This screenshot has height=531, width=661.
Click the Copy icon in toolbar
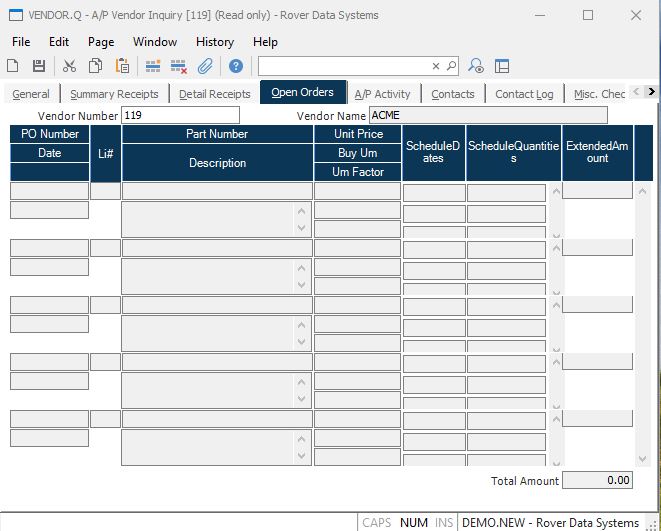pyautogui.click(x=95, y=66)
